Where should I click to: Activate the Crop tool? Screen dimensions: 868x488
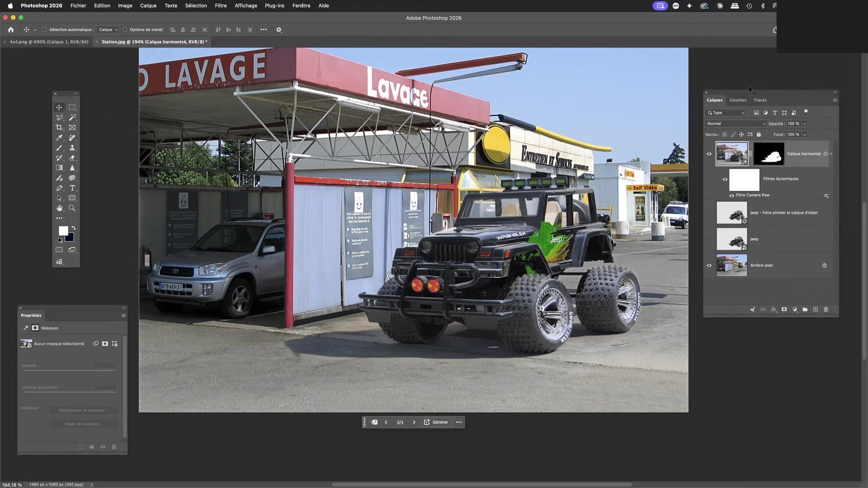coord(59,127)
